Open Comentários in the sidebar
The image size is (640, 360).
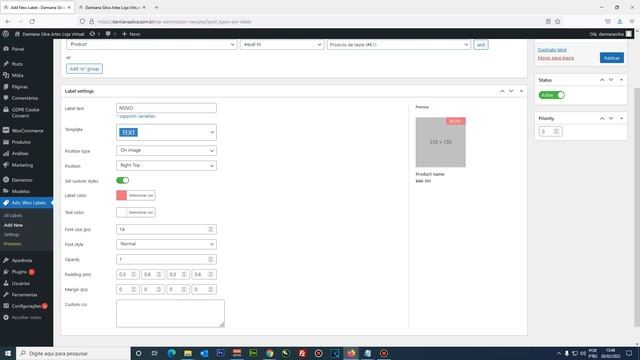coord(24,98)
